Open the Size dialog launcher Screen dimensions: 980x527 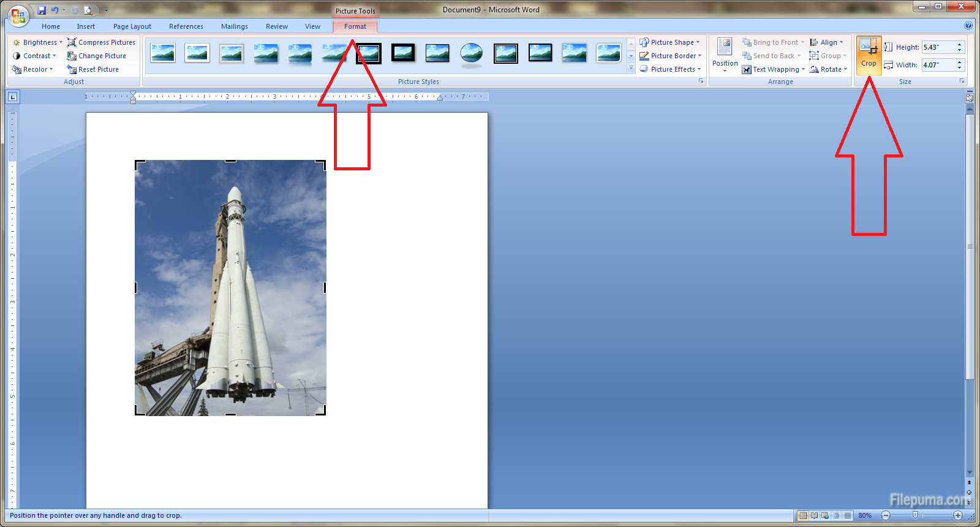962,81
